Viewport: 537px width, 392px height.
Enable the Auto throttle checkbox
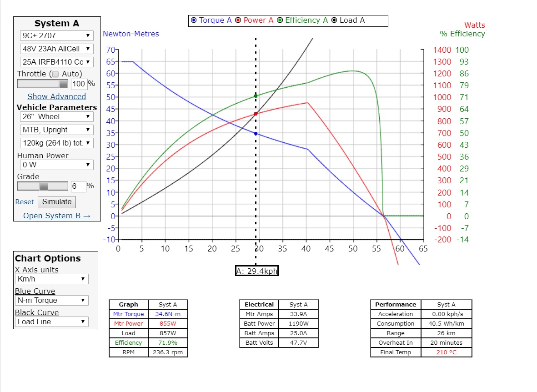point(55,74)
